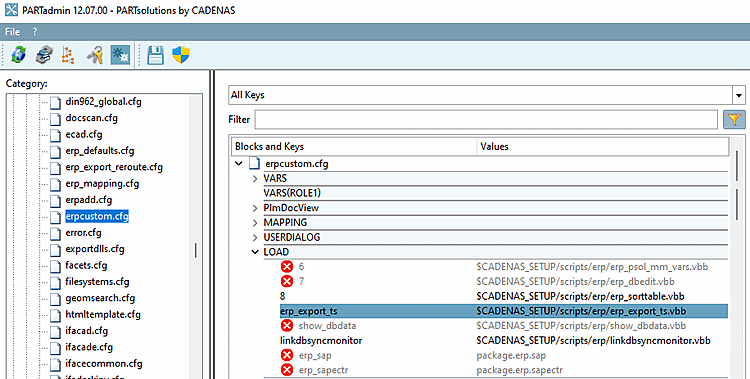Click the orange hierarchy tree toolbar icon
The height and width of the screenshot is (379, 750).
tap(68, 55)
